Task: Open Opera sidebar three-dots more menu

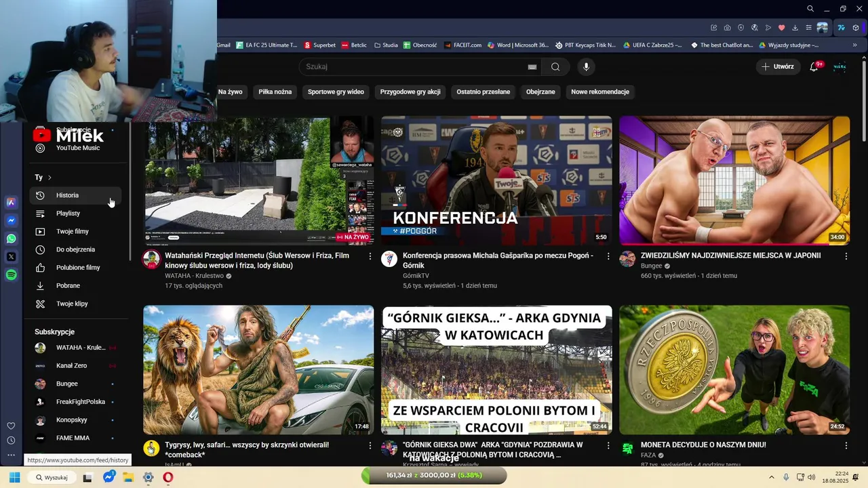Action: [x=11, y=456]
